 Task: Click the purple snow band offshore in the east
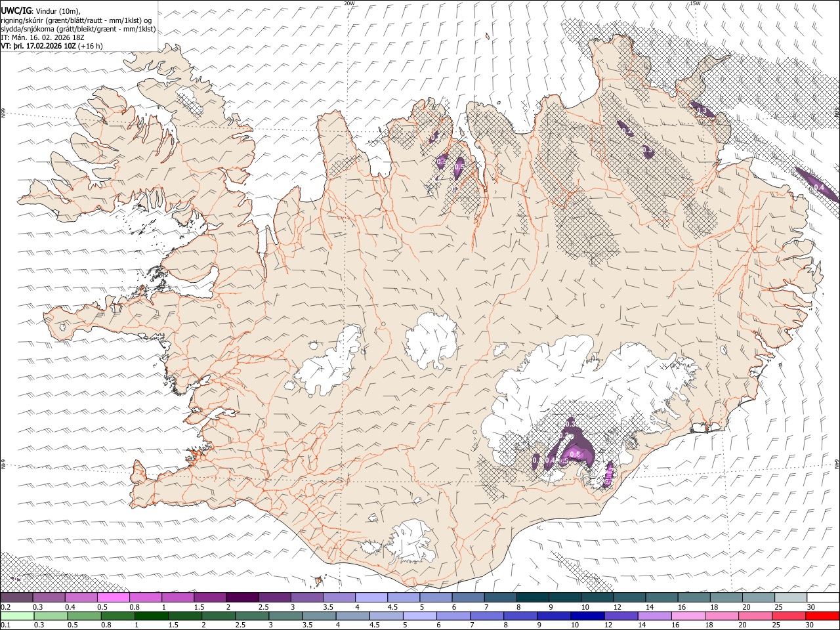pos(817,184)
